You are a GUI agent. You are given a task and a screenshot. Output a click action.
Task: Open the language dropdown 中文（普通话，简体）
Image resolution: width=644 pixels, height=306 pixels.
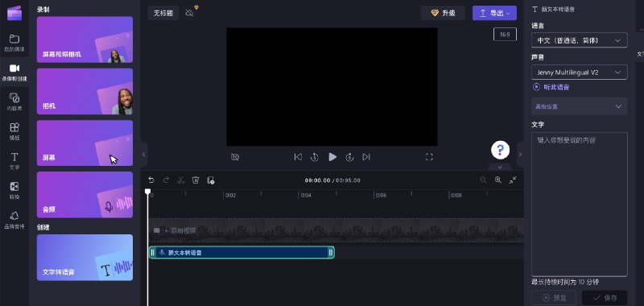(x=579, y=40)
